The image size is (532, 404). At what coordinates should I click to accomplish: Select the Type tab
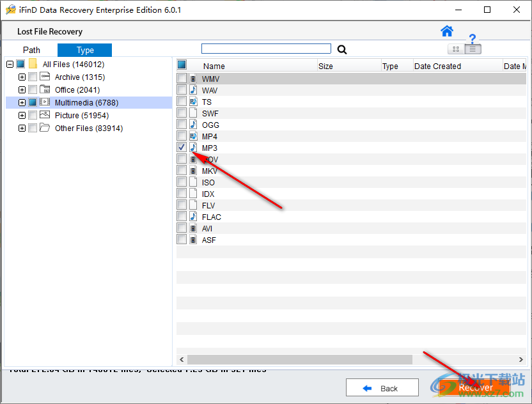click(84, 49)
